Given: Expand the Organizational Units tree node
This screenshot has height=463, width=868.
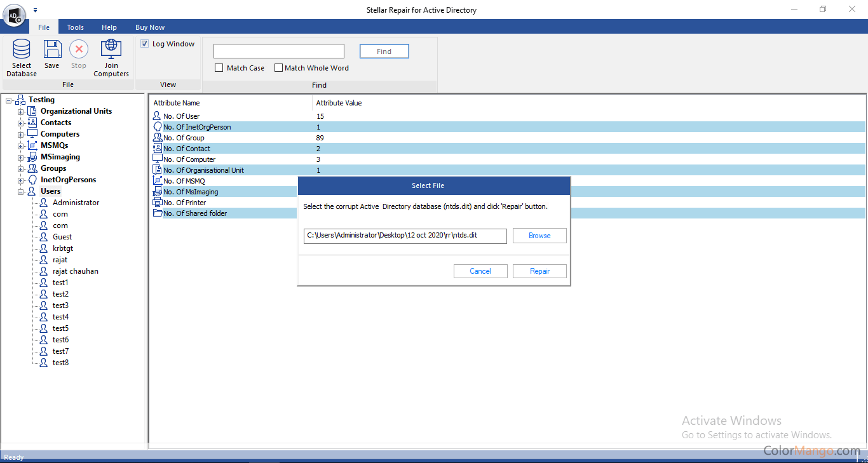Looking at the screenshot, I should (x=20, y=112).
